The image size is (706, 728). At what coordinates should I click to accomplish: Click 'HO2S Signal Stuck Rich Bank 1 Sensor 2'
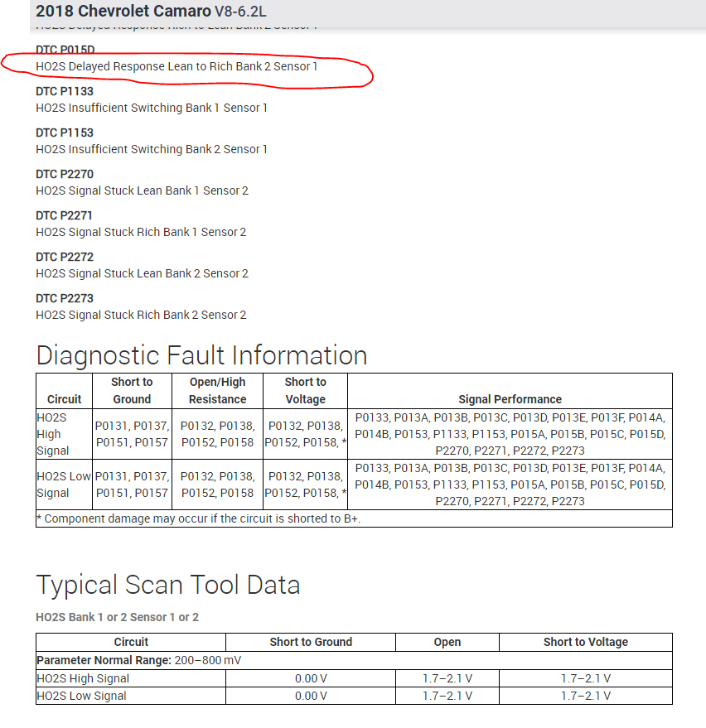coord(141,232)
